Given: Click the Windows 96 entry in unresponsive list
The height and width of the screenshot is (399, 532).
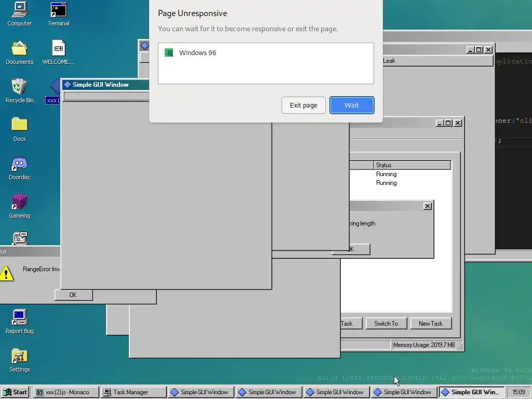Looking at the screenshot, I should pyautogui.click(x=265, y=52).
